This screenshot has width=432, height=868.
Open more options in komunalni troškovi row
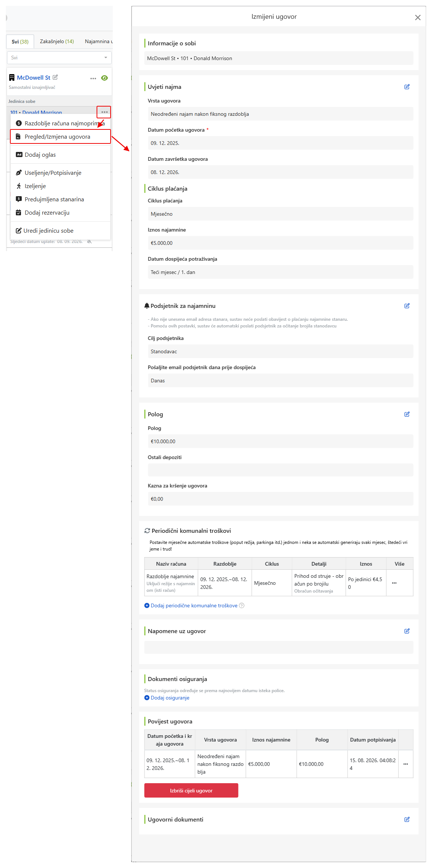click(394, 583)
